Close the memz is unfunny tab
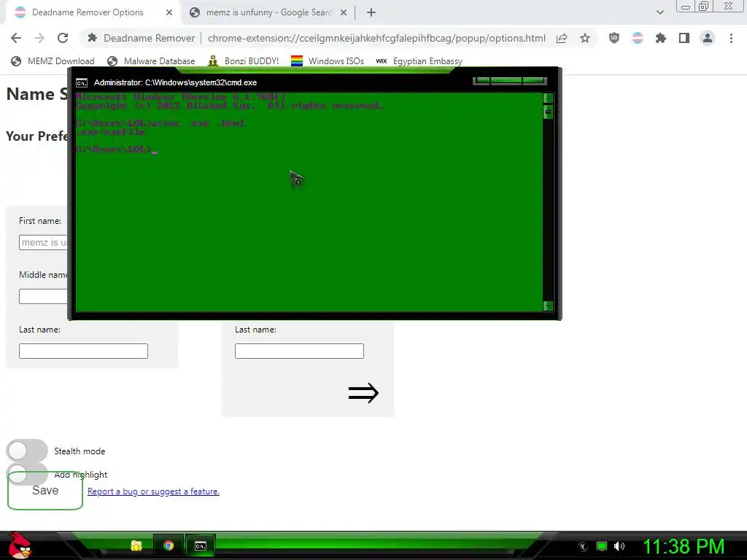Viewport: 747px width, 560px height. click(x=344, y=12)
